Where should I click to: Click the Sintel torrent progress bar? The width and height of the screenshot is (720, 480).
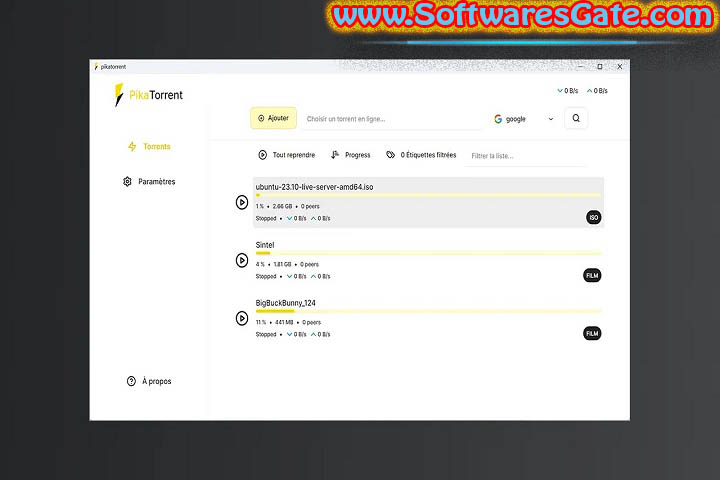428,253
